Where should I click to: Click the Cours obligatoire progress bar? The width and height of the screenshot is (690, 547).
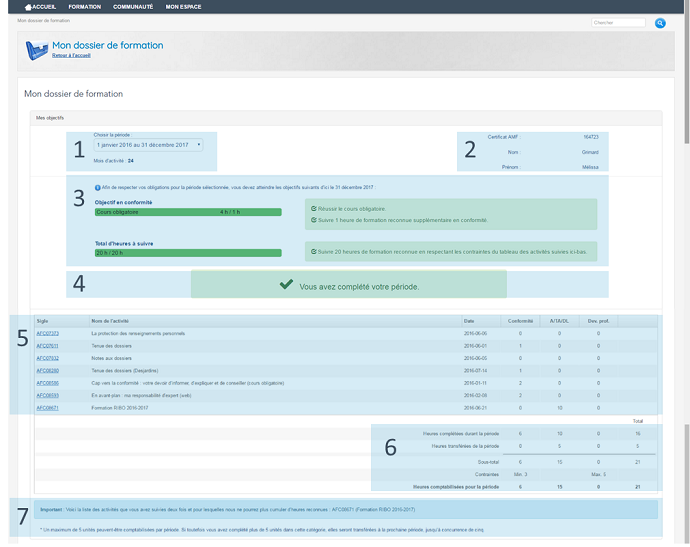[188, 212]
